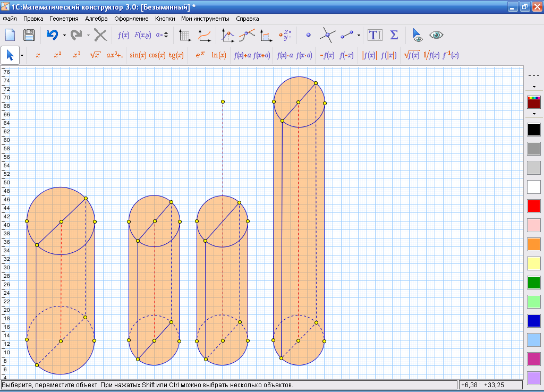544x392 pixels.
Task: Choose the dark blue color swatch
Action: (534, 321)
